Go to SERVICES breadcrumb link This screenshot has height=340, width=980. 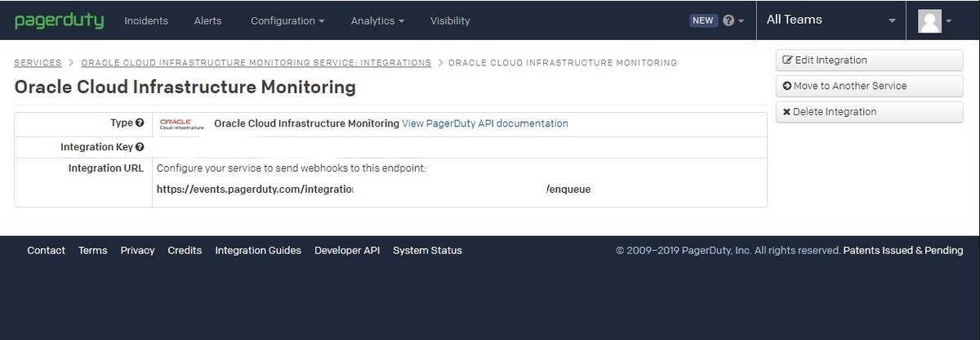pyautogui.click(x=38, y=62)
